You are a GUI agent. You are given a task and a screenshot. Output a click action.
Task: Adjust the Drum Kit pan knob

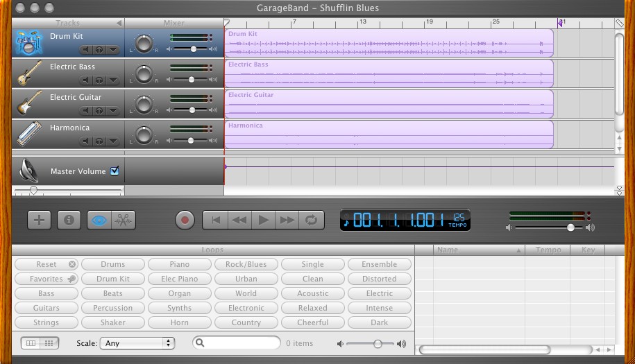[144, 43]
